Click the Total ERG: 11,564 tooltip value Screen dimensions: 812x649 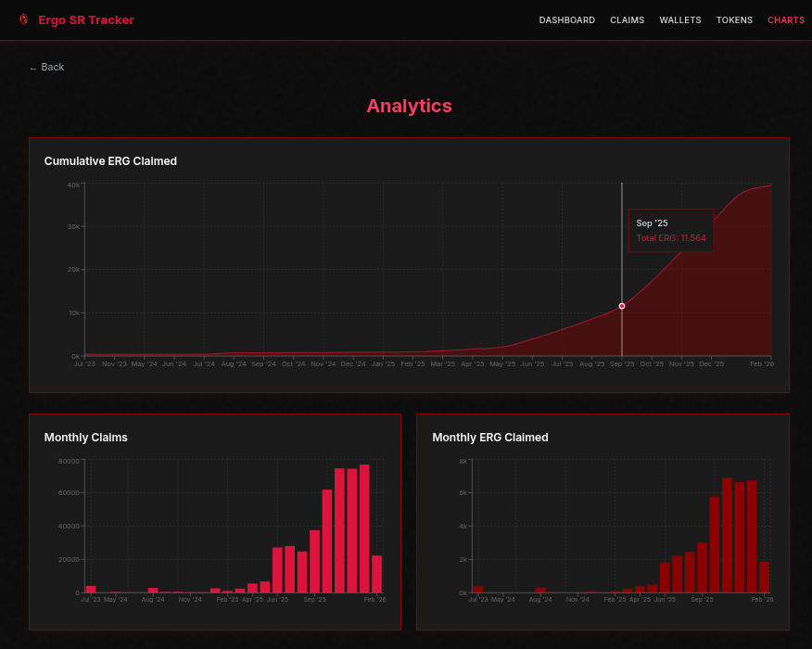(x=670, y=237)
